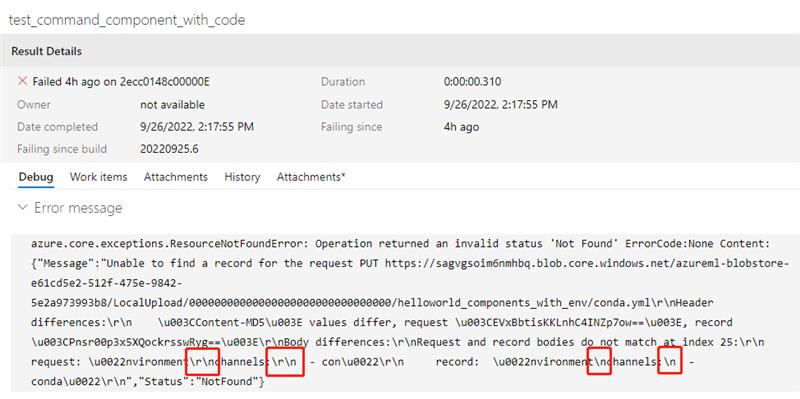Switch to the Work items tab
The width and height of the screenshot is (800, 399).
pyautogui.click(x=98, y=177)
